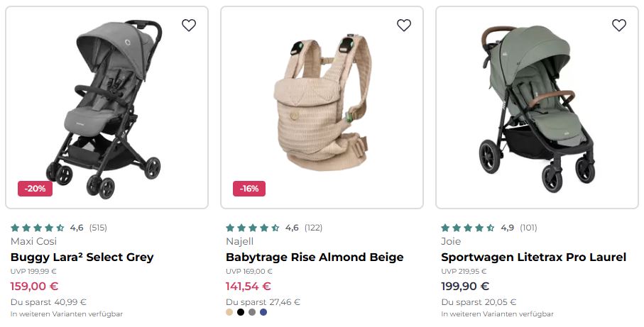
Task: Click the beige baby carrier product image
Action: (322, 106)
